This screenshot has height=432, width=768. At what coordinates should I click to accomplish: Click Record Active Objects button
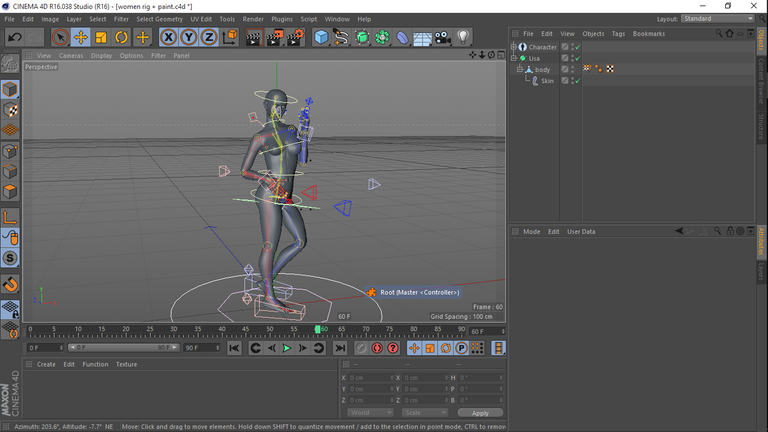pos(361,348)
